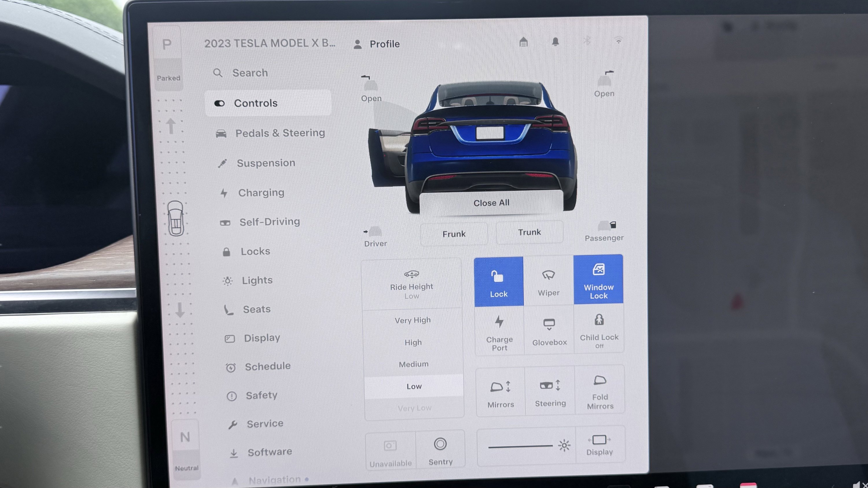868x488 pixels.
Task: Open the Self-Driving settings
Action: [x=260, y=222]
